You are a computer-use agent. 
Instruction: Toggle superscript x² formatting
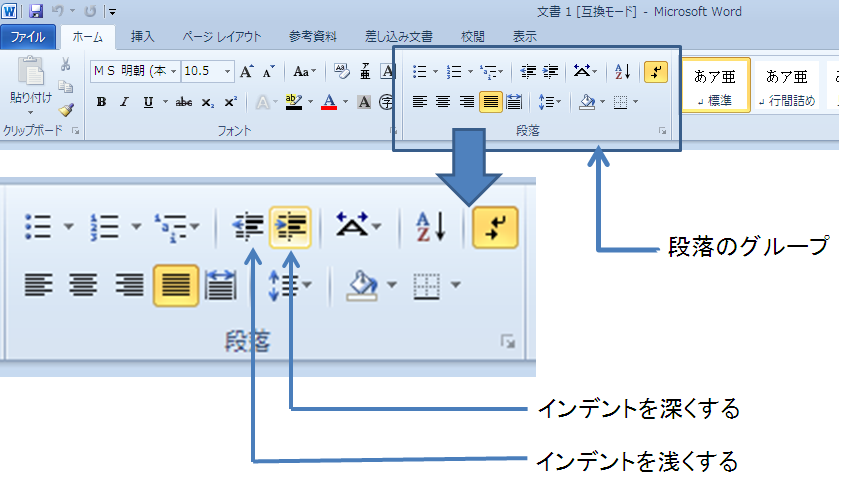coord(230,102)
